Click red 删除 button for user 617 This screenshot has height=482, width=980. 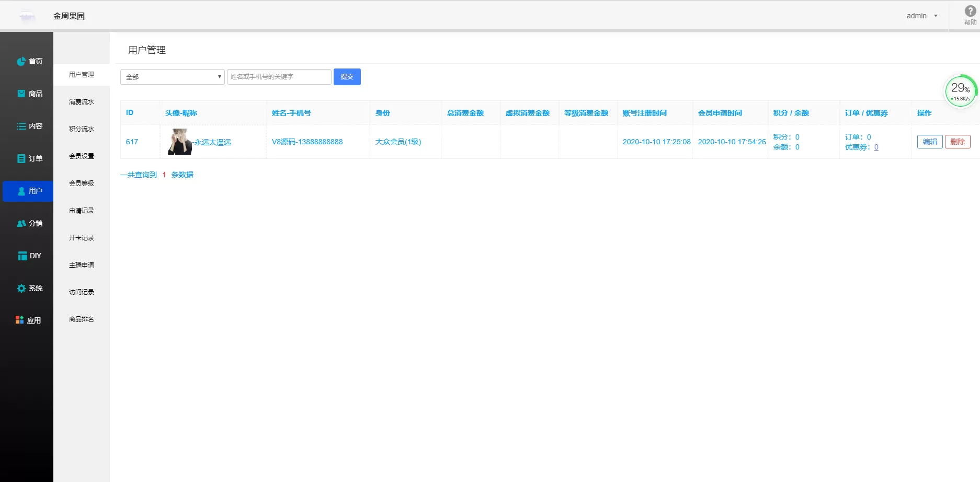click(x=957, y=142)
